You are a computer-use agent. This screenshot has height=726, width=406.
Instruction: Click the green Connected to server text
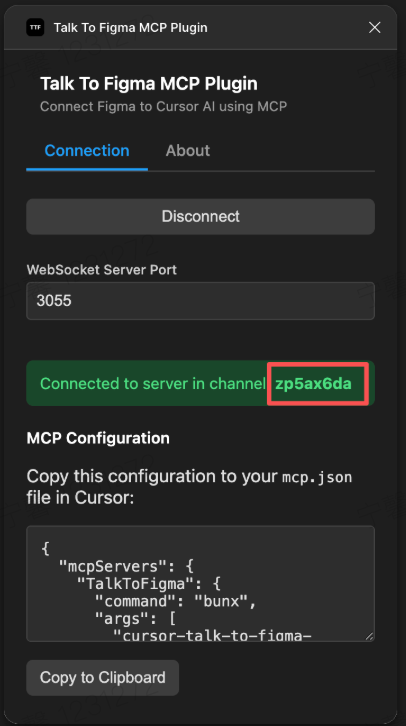click(x=153, y=384)
